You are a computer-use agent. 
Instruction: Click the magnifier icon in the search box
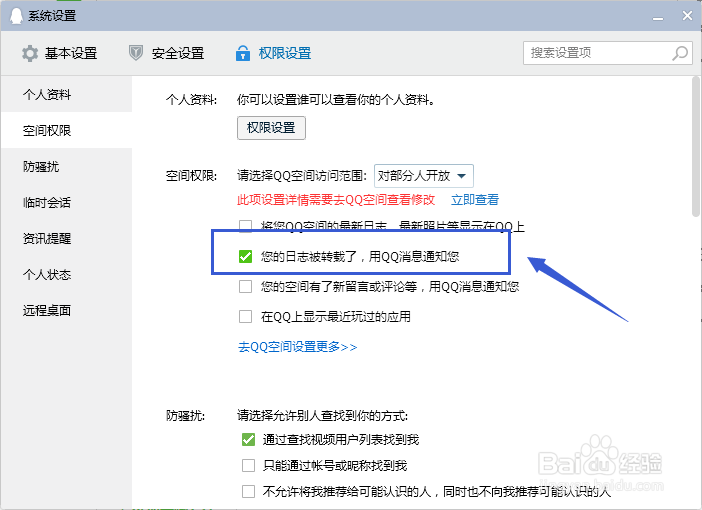(x=680, y=53)
